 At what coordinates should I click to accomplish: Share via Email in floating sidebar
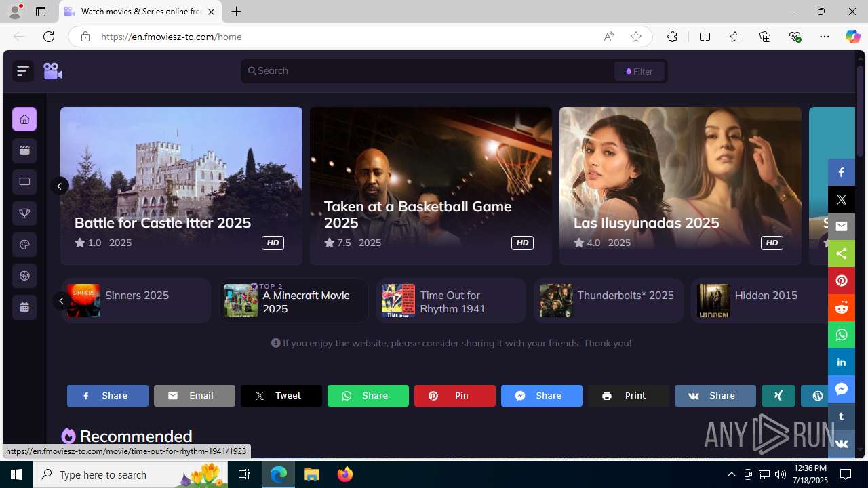click(x=841, y=226)
